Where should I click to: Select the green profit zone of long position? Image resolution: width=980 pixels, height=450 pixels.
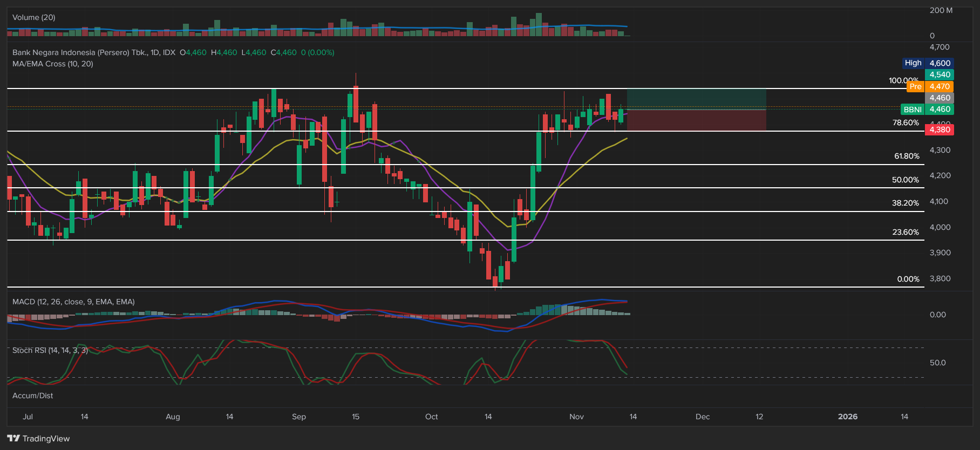(x=696, y=99)
